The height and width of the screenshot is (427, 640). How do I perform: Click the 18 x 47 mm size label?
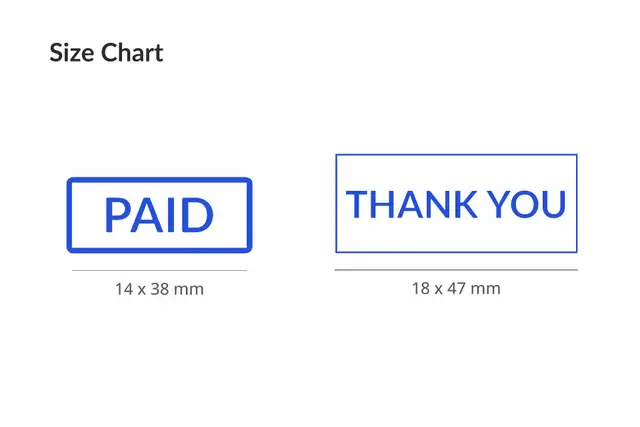[x=456, y=289]
